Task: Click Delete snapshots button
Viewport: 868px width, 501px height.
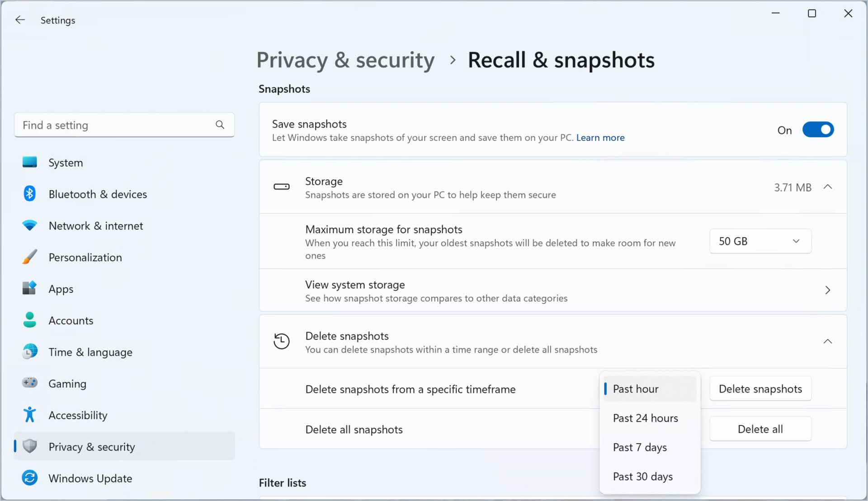Action: 760,388
